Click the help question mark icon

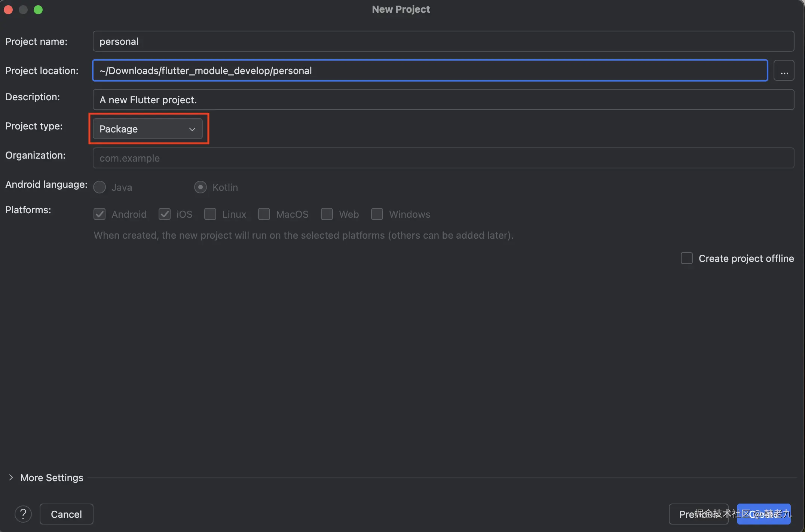[x=23, y=514]
